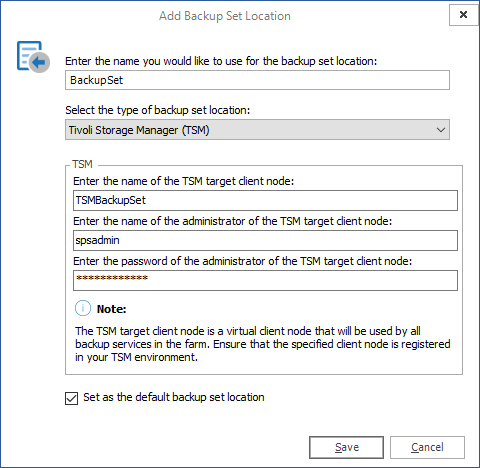480x468 pixels.
Task: Click the 'Add Backup Set Location' title text
Action: [225, 16]
